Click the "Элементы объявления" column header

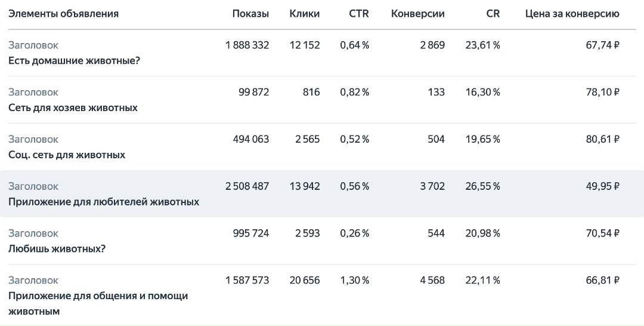point(63,14)
